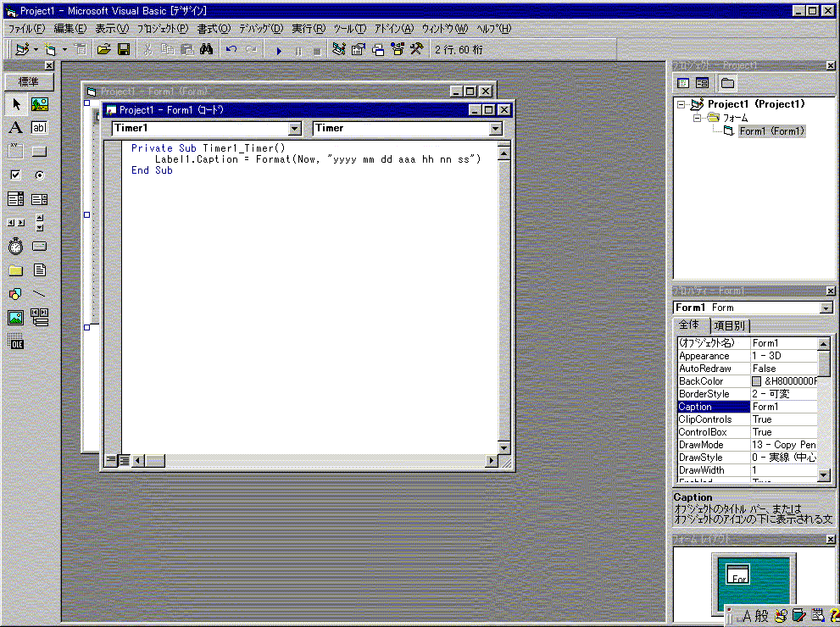
Task: Click View Code button in Project panel
Action: (x=683, y=83)
